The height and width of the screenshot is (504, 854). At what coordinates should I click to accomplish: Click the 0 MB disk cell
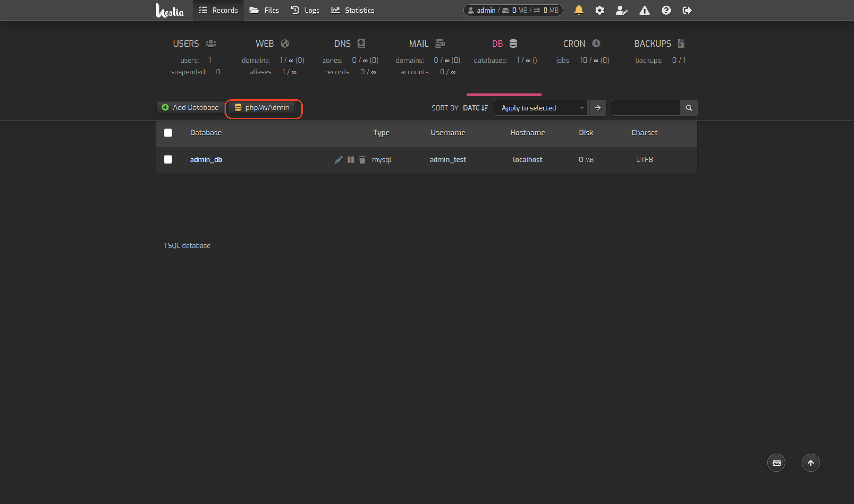click(x=586, y=160)
